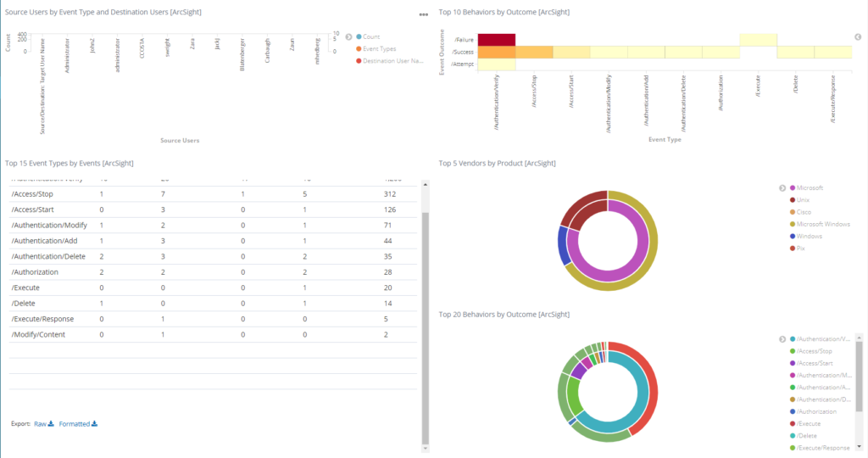Collapse the behaviors legend arrow beside /Authentication/V...
Viewport: 868px width, 458px height.
click(782, 339)
